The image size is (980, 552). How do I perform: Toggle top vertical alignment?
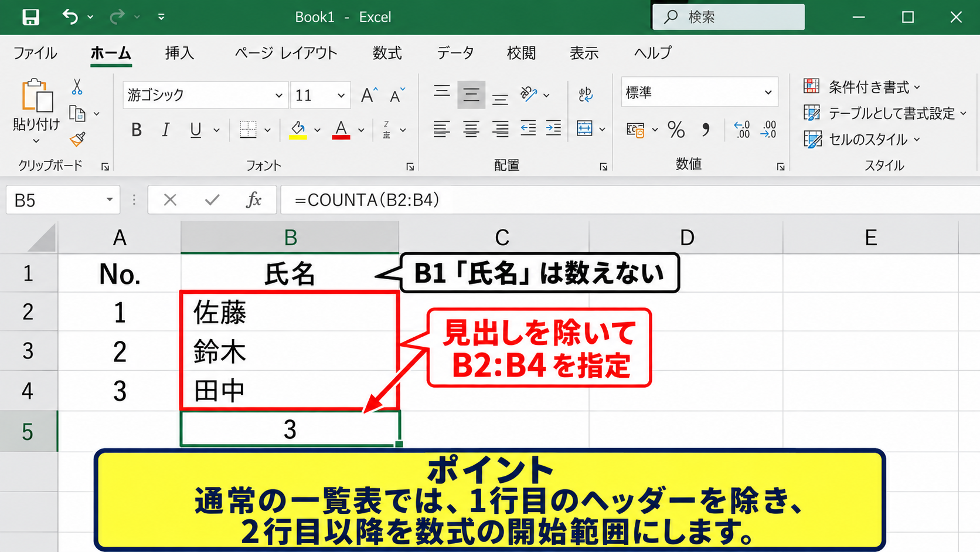point(442,92)
